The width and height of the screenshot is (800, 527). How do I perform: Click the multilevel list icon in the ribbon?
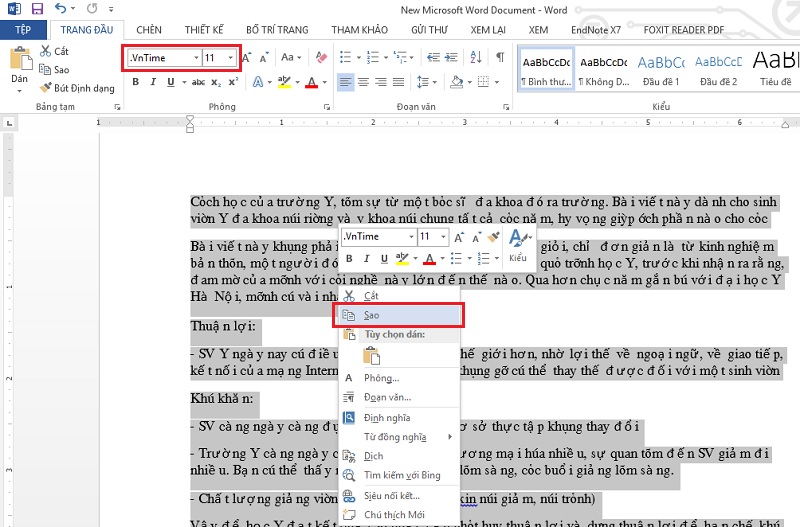401,57
